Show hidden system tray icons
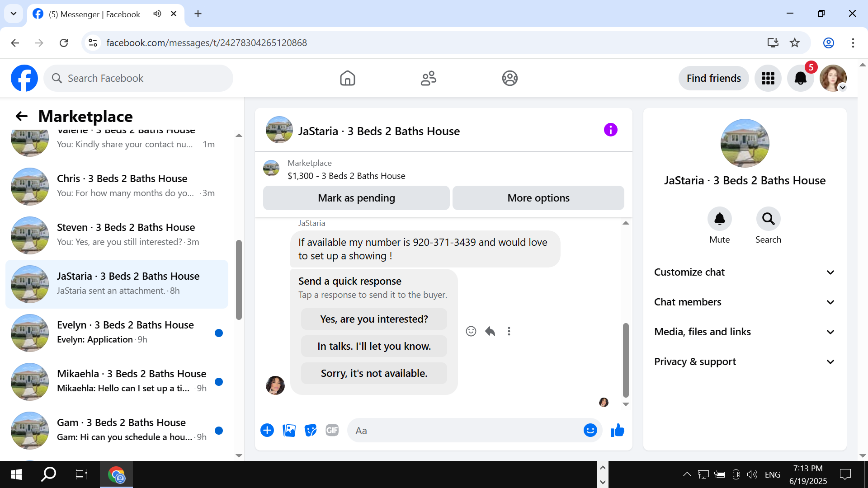This screenshot has width=868, height=488. (x=687, y=474)
